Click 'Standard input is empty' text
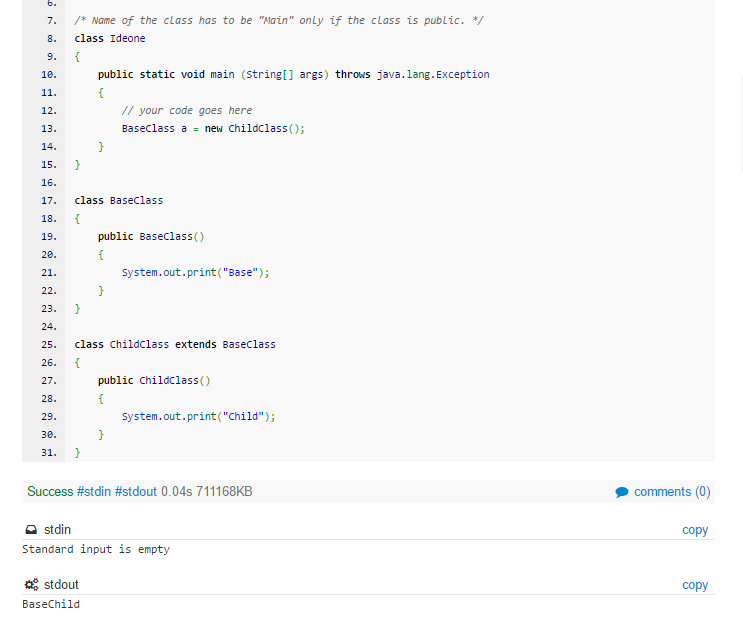Image resolution: width=743 pixels, height=628 pixels. (x=96, y=549)
